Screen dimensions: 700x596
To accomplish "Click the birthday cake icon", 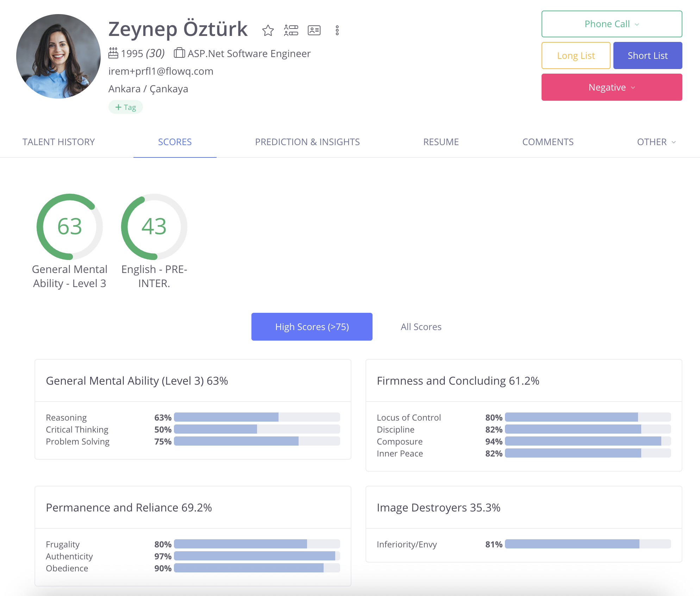I will tap(113, 53).
